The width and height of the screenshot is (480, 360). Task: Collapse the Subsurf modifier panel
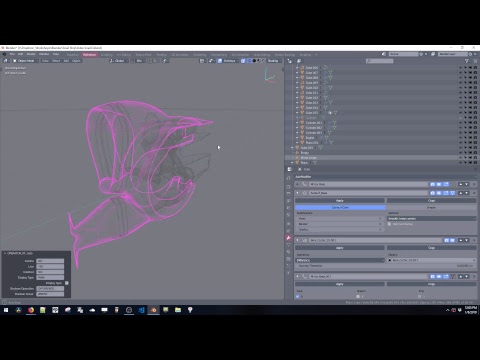[298, 193]
